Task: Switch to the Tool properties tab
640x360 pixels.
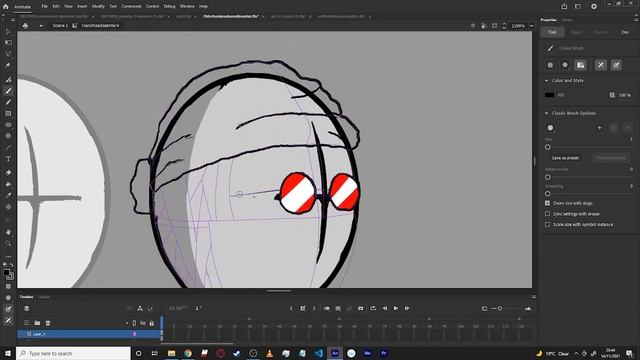Action: coord(552,32)
